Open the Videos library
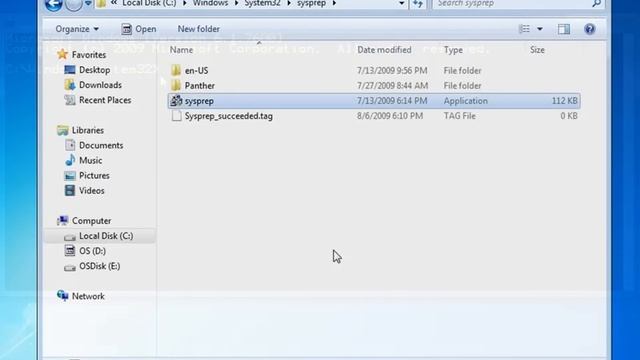Image resolution: width=640 pixels, height=360 pixels. [x=91, y=191]
